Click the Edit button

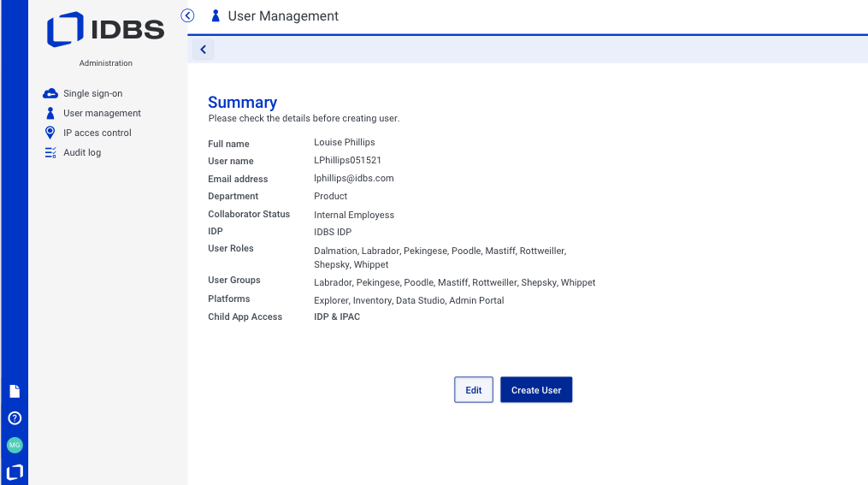[474, 390]
